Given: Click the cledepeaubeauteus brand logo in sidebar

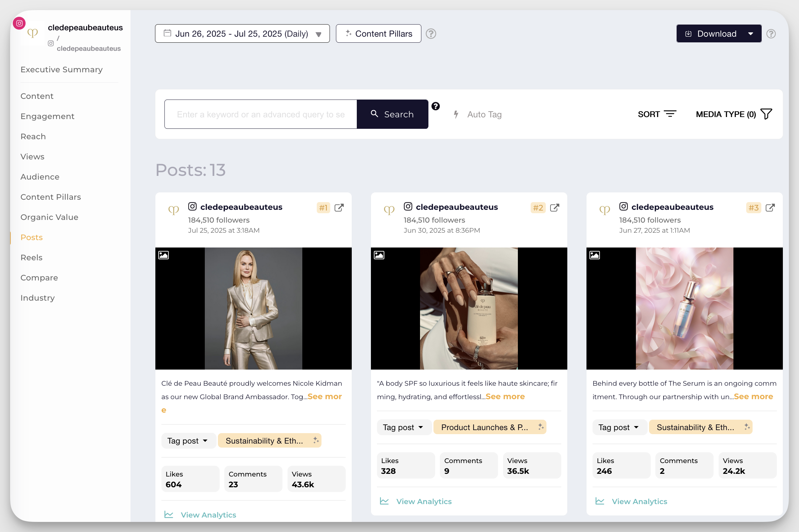Looking at the screenshot, I should click(x=33, y=33).
